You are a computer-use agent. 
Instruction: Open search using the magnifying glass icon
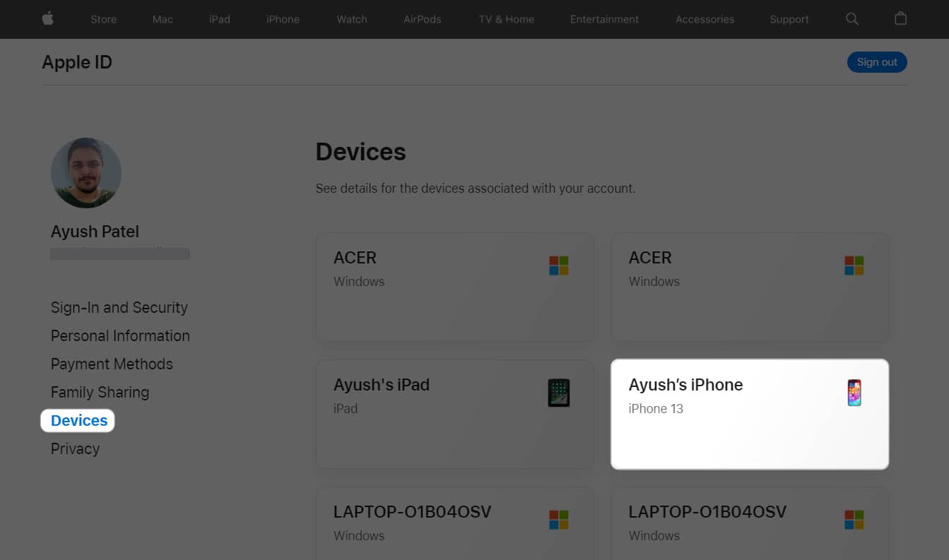pyautogui.click(x=852, y=19)
